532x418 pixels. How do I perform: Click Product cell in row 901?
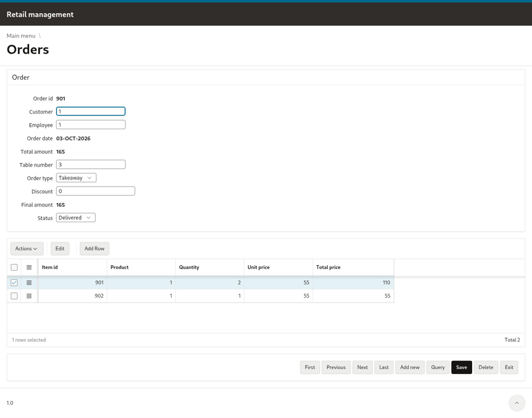coord(141,283)
